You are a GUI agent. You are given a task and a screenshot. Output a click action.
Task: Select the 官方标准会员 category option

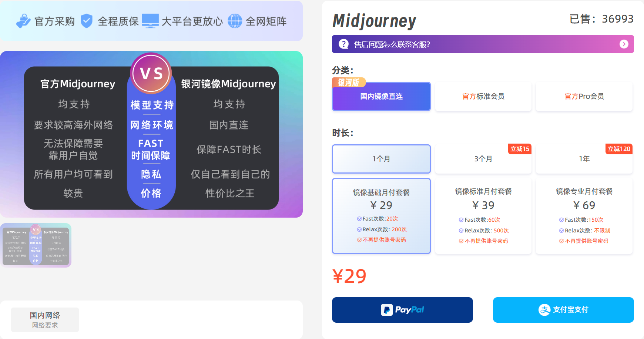point(483,96)
